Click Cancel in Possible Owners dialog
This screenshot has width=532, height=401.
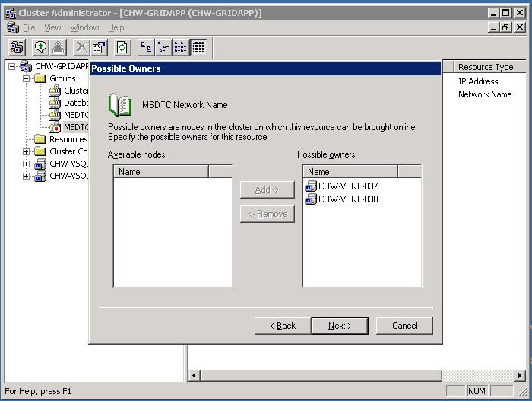click(404, 326)
